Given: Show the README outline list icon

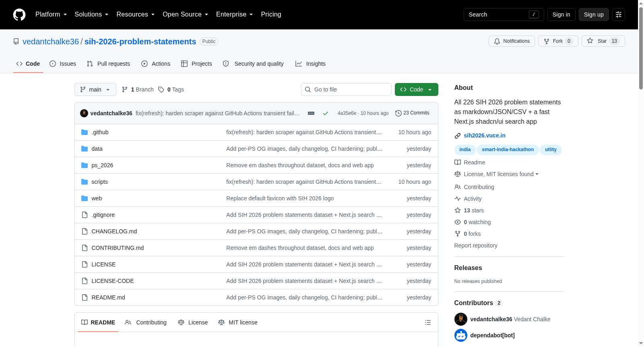Looking at the screenshot, I should 428,322.
